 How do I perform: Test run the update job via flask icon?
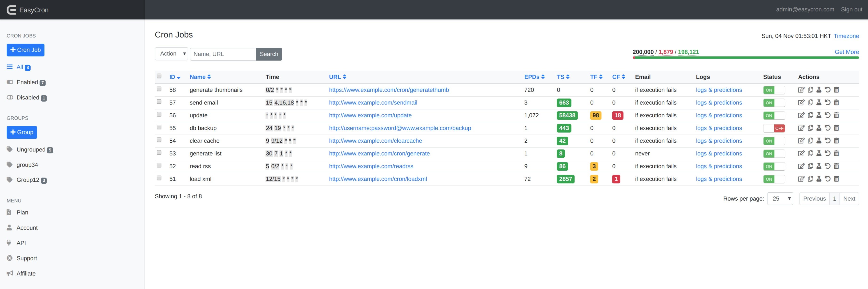tap(819, 115)
